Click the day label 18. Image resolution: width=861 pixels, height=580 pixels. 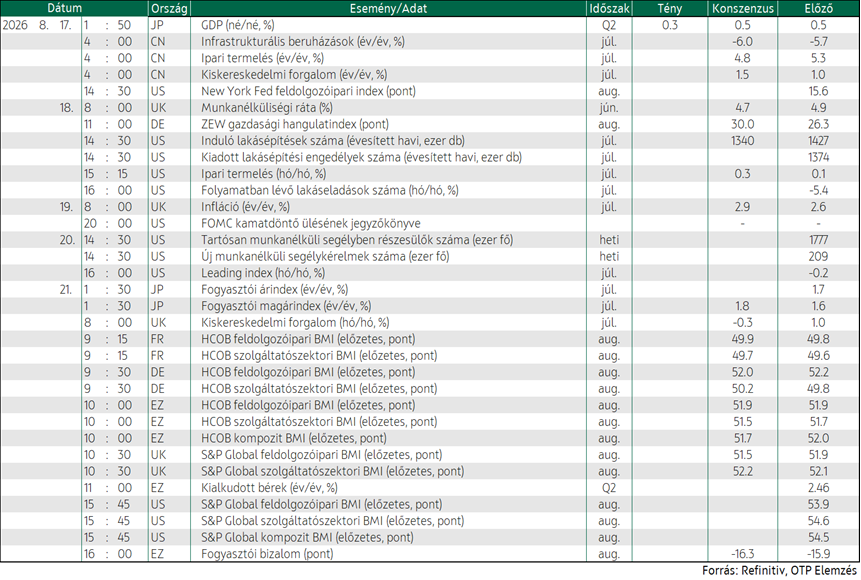pyautogui.click(x=66, y=108)
